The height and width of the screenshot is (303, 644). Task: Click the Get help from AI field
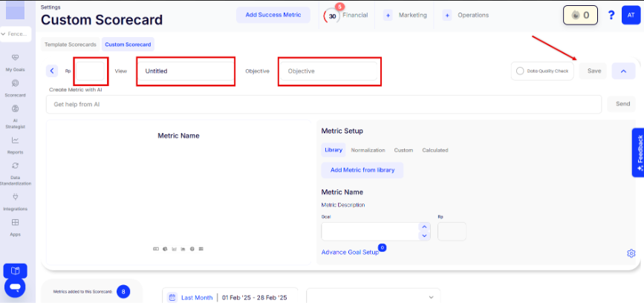tap(323, 105)
